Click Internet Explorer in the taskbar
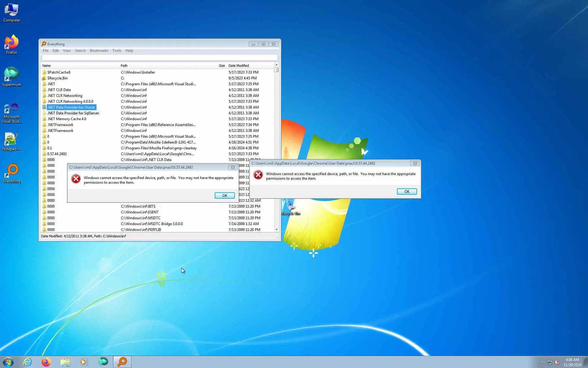Image resolution: width=588 pixels, height=368 pixels. pyautogui.click(x=28, y=362)
